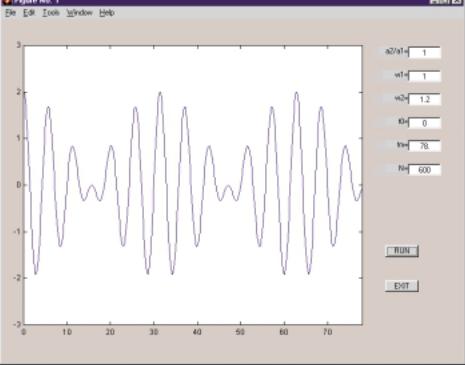Click the x-axis tick label 20
Image resolution: width=465 pixels, height=365 pixels.
pyautogui.click(x=110, y=332)
